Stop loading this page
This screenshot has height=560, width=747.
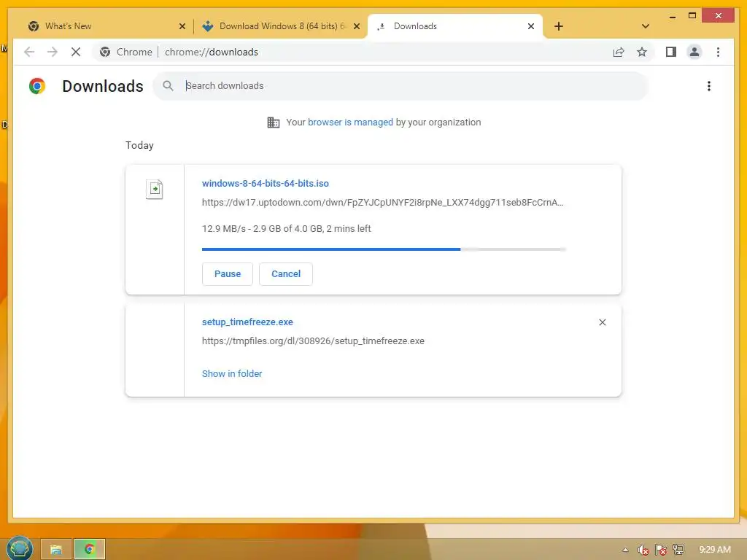point(76,52)
